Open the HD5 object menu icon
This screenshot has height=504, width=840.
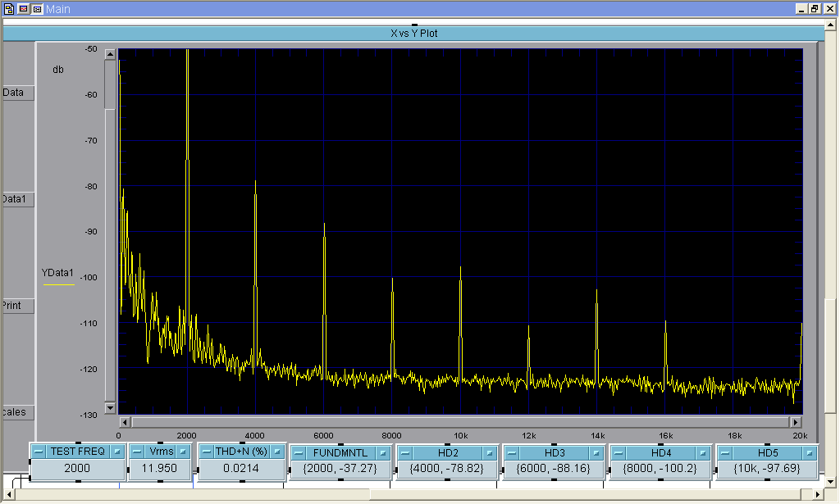click(810, 453)
